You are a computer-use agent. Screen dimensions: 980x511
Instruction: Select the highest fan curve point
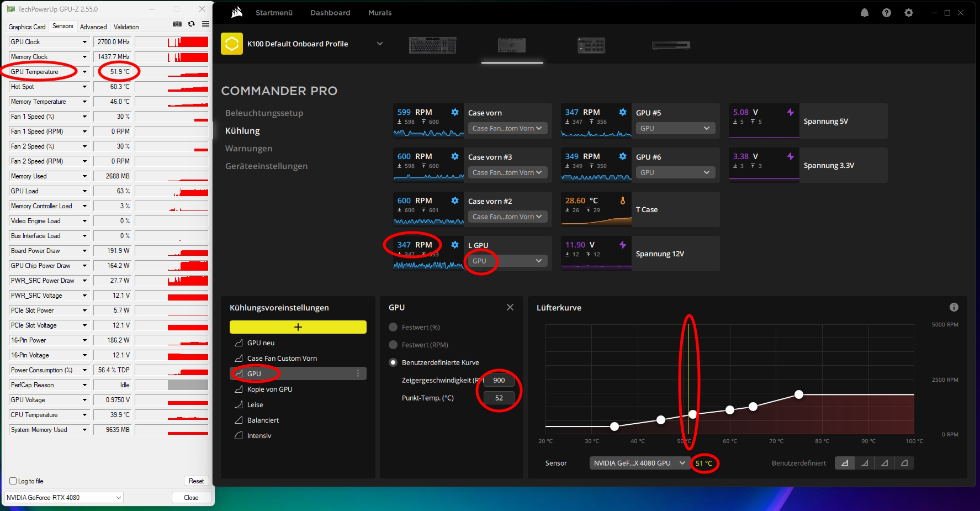799,394
